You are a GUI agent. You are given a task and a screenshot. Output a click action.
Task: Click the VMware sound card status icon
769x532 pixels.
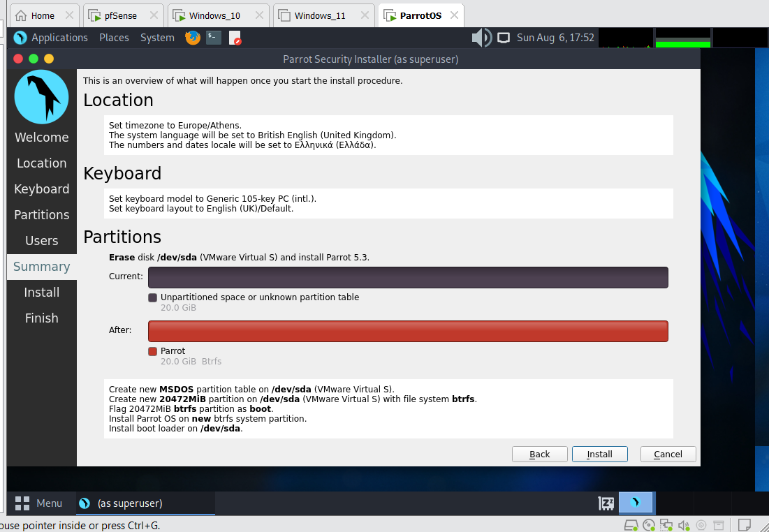click(x=684, y=526)
